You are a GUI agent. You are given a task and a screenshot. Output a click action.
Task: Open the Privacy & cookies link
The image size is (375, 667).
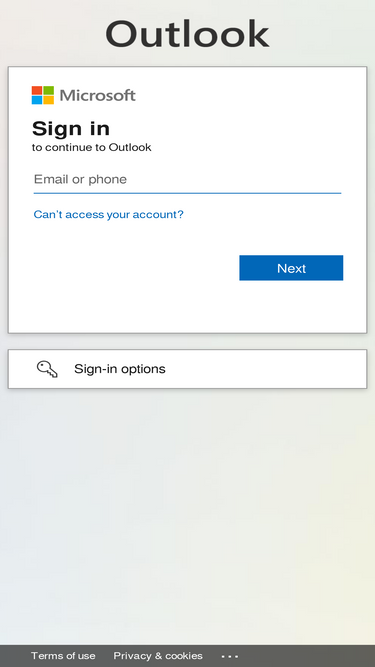coord(158,656)
